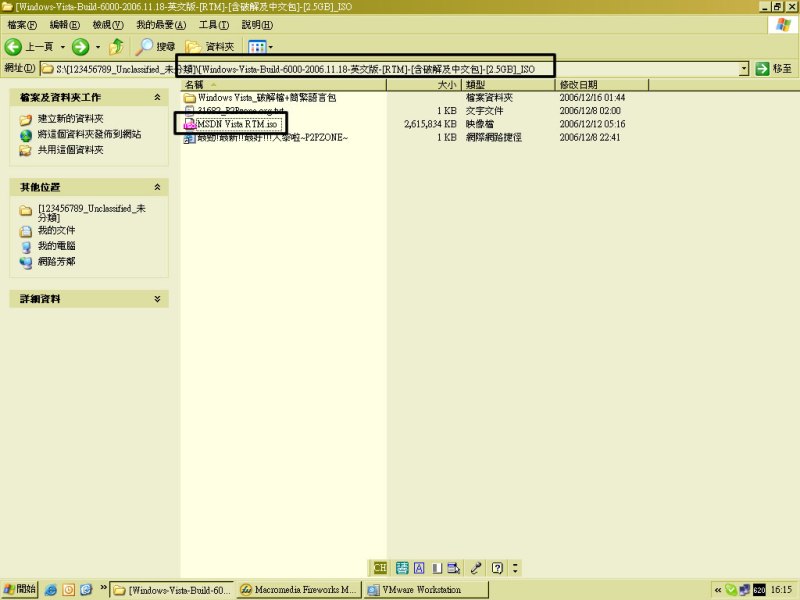Switch to VMware Workstation taskbar button
The width and height of the screenshot is (800, 600).
(427, 590)
